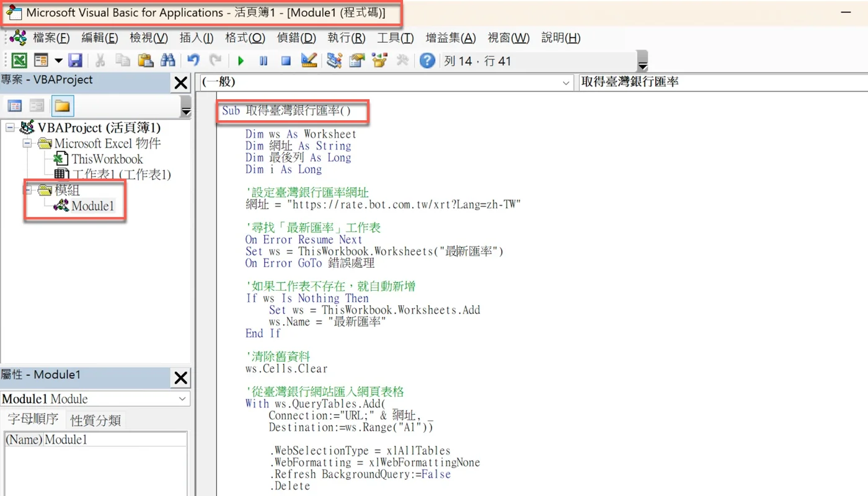Click the (Name) property value Module1

(x=115, y=440)
